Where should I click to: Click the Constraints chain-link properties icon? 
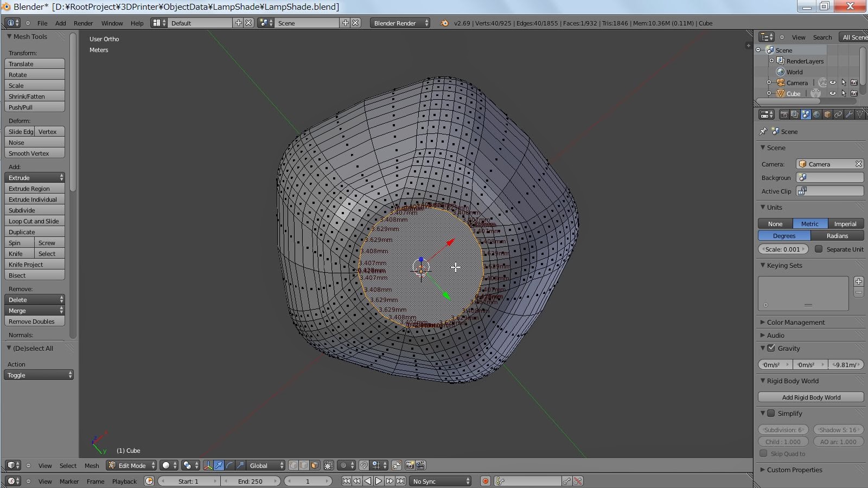(838, 114)
